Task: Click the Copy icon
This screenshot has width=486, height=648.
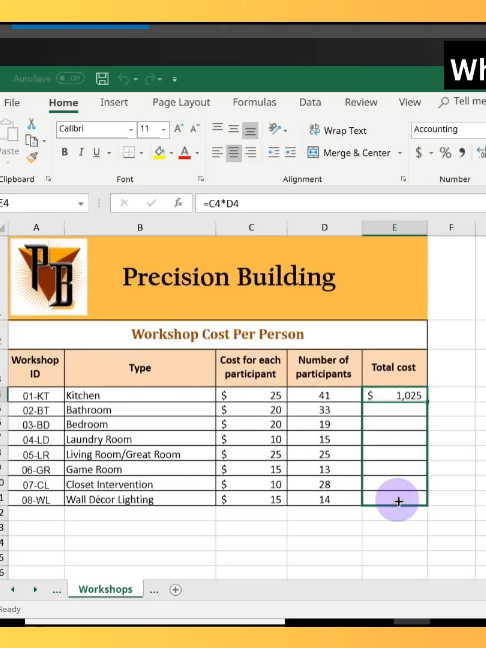Action: tap(31, 141)
